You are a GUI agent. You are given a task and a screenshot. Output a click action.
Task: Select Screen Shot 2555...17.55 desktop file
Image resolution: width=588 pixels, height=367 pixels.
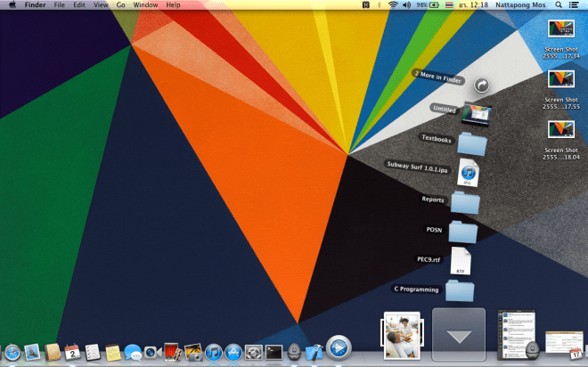coord(561,90)
